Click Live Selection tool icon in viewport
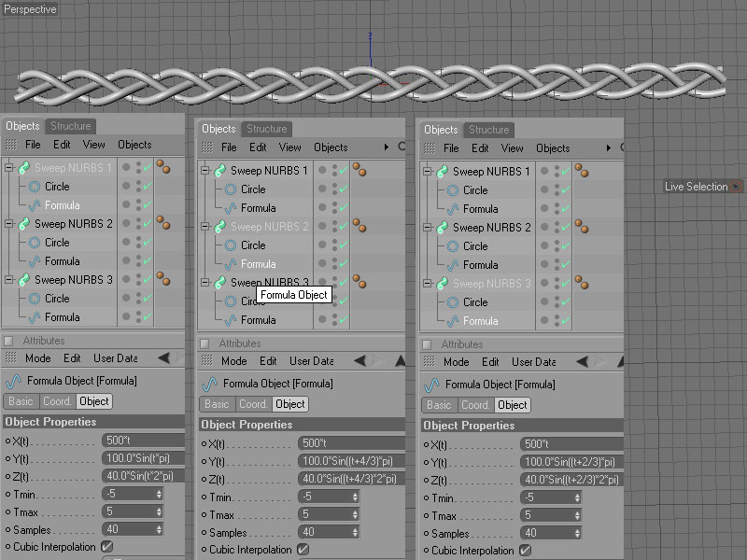Screen dimensions: 747x560 click(736, 187)
